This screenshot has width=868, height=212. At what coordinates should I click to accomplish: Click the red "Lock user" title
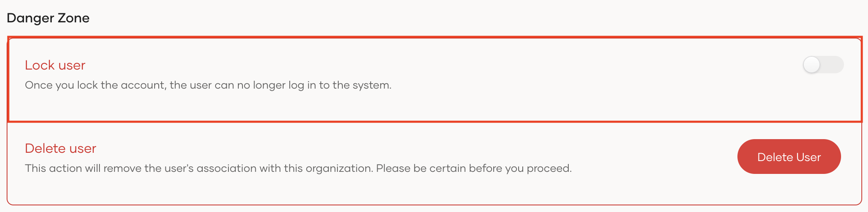(x=55, y=65)
